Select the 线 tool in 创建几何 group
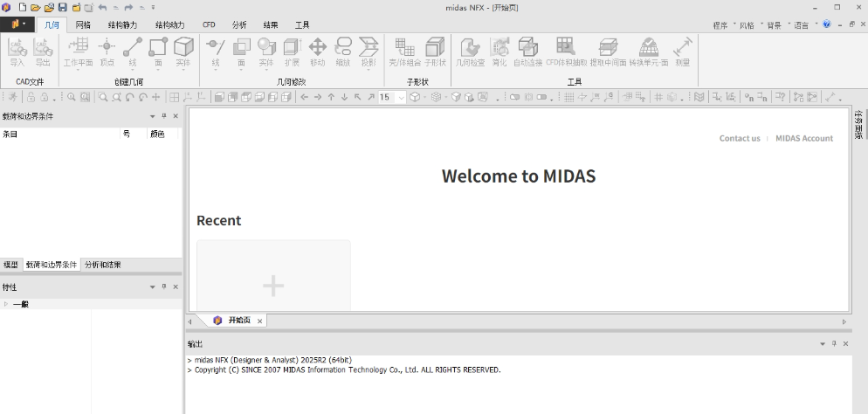 click(x=133, y=53)
